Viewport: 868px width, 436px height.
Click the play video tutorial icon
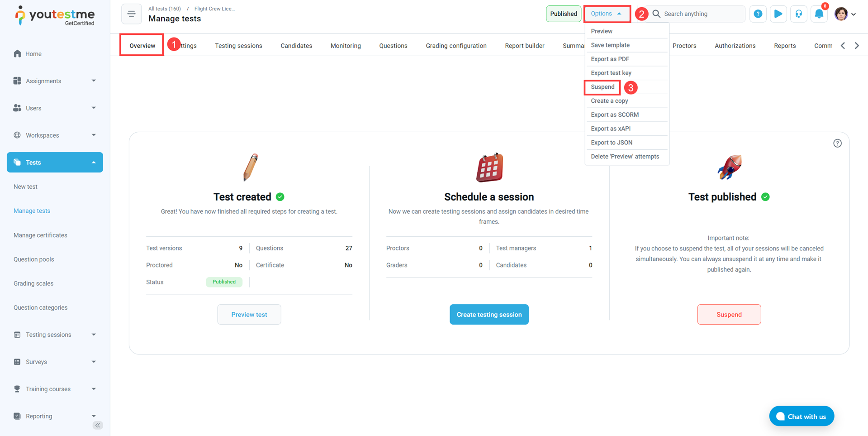[778, 14]
